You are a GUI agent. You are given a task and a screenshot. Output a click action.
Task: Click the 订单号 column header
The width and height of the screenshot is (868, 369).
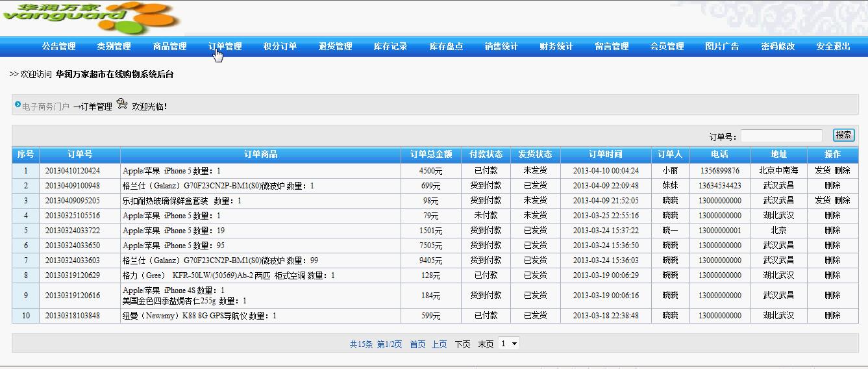pos(80,155)
